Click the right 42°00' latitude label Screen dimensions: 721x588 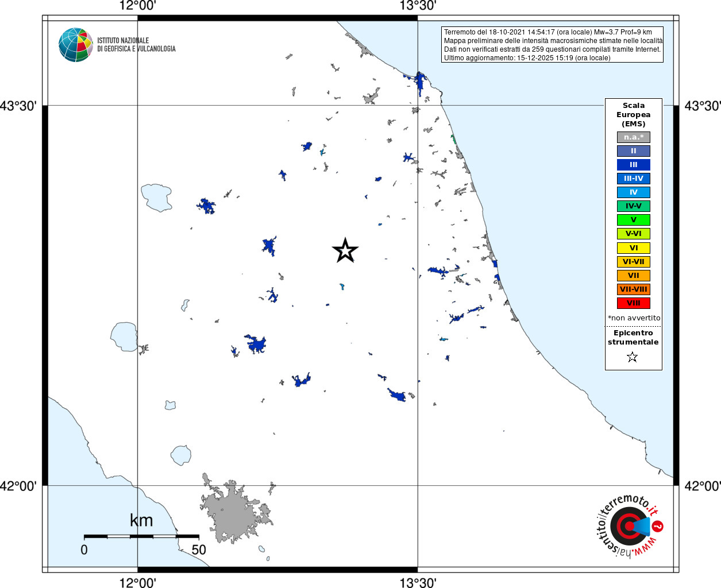click(702, 486)
